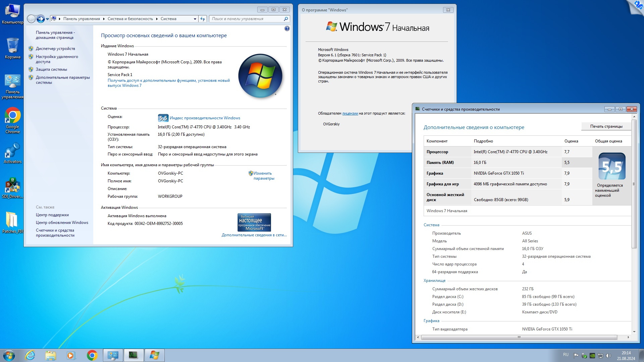Viewport: 644px width, 362px height.
Task: Open Internet Explorer from the taskbar
Action: click(x=30, y=355)
